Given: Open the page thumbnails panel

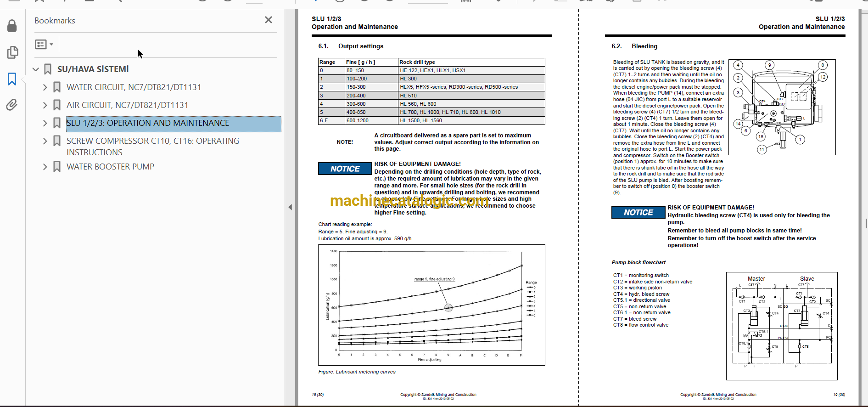Looking at the screenshot, I should pos(12,52).
